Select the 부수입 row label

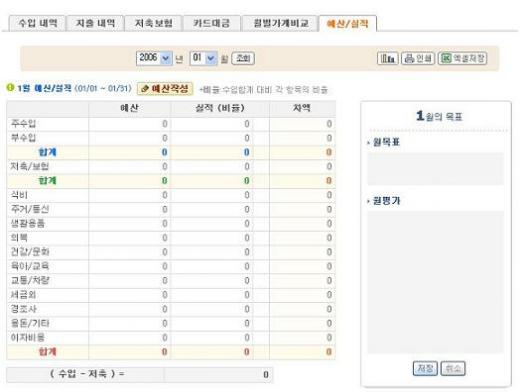[23, 138]
